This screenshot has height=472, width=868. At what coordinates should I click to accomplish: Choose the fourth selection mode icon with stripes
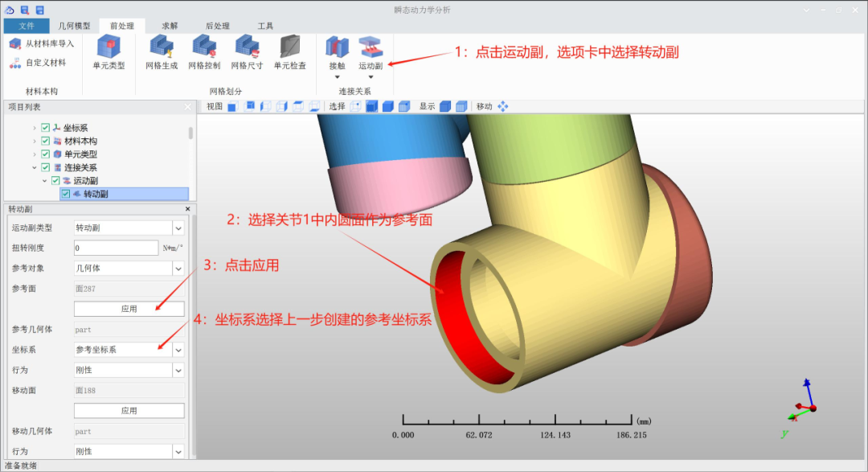(404, 106)
